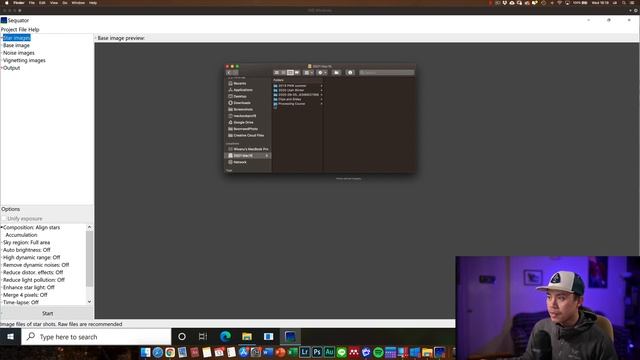Select Base image in the project tree

(x=16, y=45)
